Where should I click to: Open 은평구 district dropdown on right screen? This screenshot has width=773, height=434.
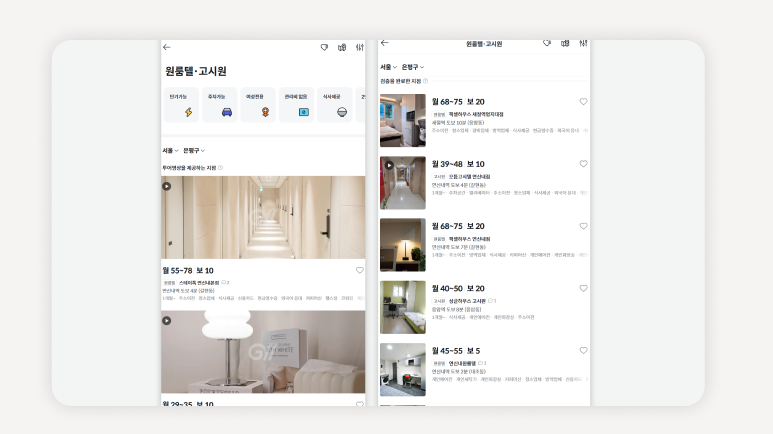click(x=413, y=67)
